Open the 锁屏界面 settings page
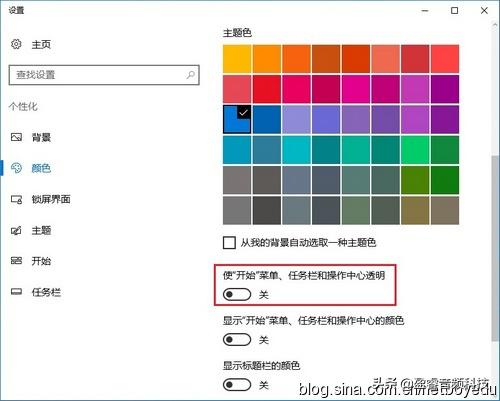The image size is (500, 401). 51,199
